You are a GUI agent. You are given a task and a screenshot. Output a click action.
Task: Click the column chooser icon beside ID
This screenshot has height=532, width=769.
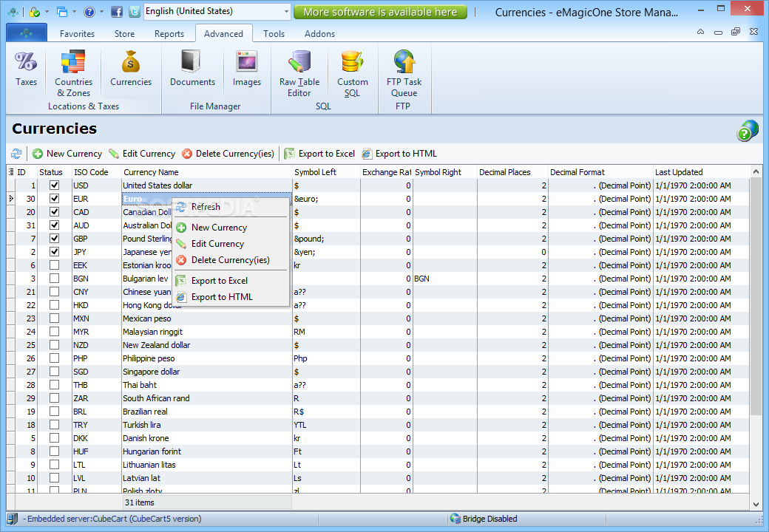tap(11, 172)
